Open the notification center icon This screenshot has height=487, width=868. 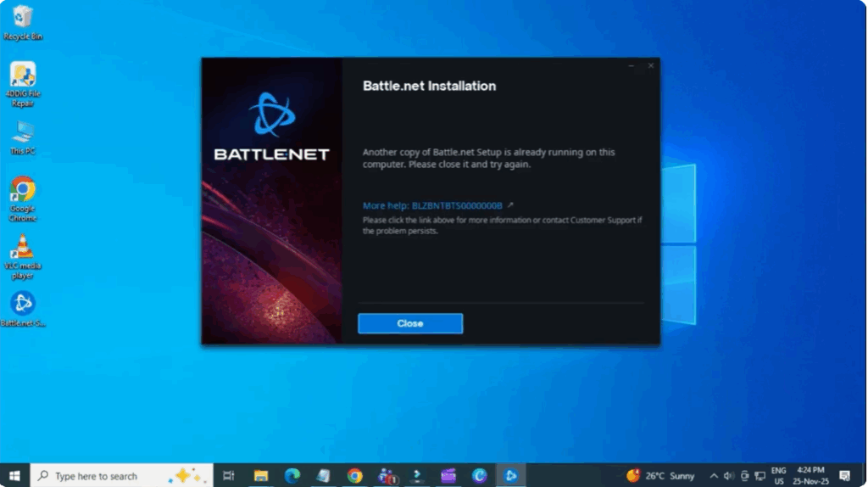844,476
